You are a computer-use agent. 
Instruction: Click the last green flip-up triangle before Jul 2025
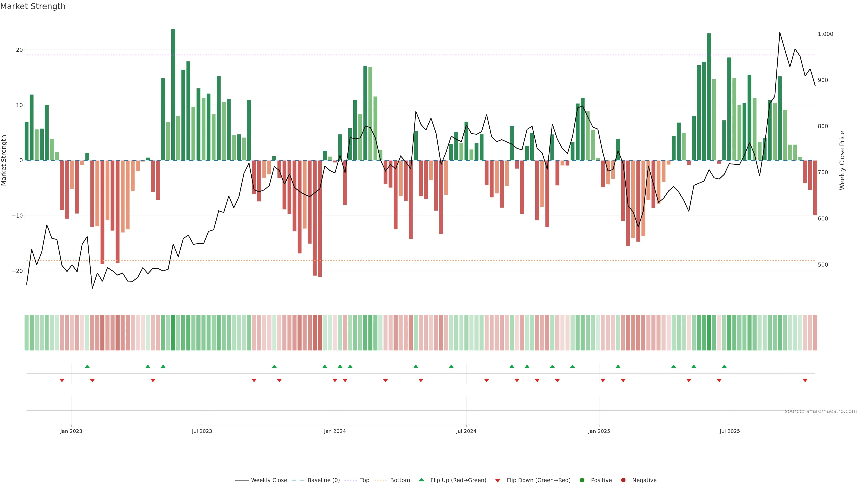[x=724, y=366]
